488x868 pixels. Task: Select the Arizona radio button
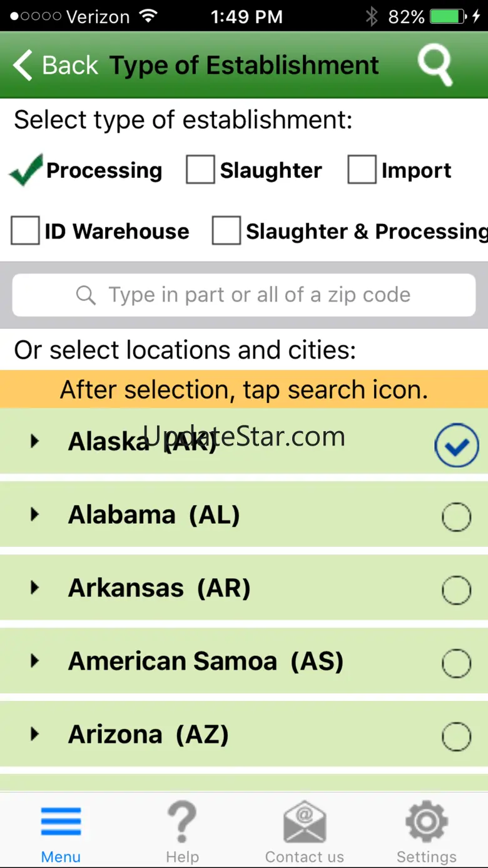[456, 737]
